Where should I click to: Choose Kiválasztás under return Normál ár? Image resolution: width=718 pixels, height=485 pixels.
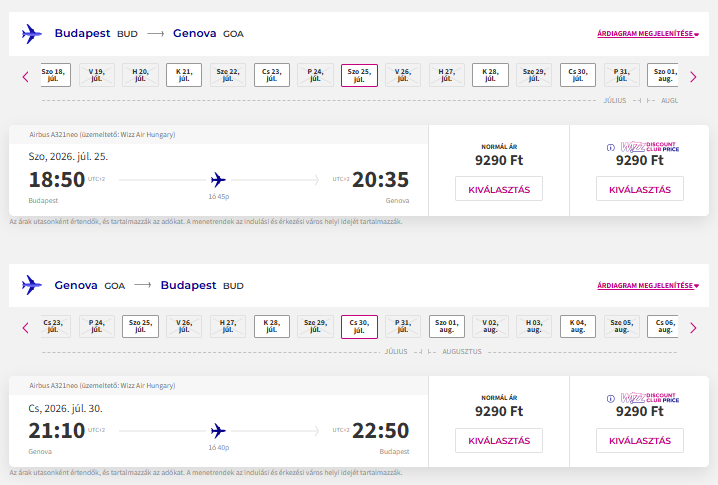click(499, 441)
